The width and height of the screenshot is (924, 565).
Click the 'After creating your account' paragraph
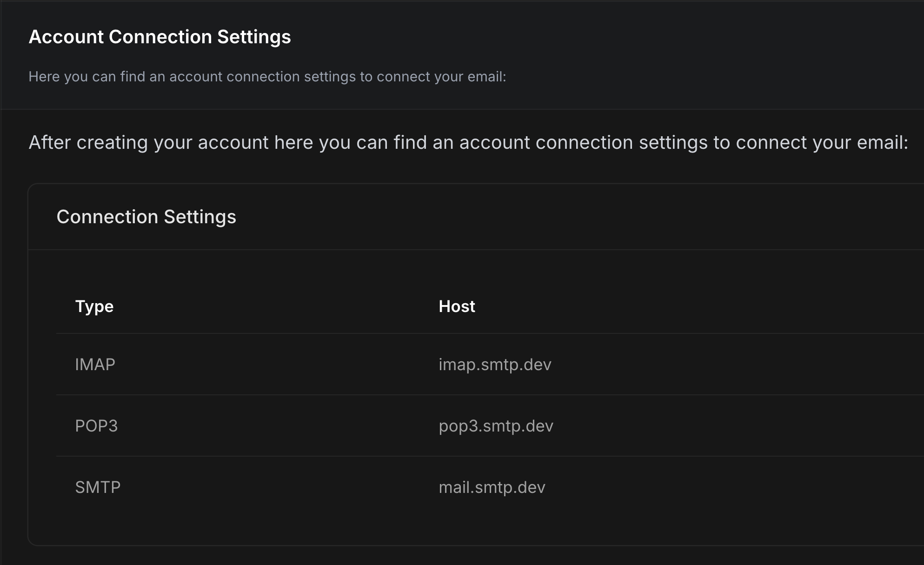468,142
